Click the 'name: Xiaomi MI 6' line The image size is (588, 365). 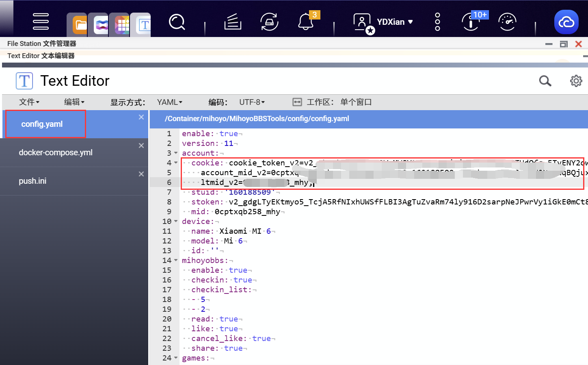(231, 231)
